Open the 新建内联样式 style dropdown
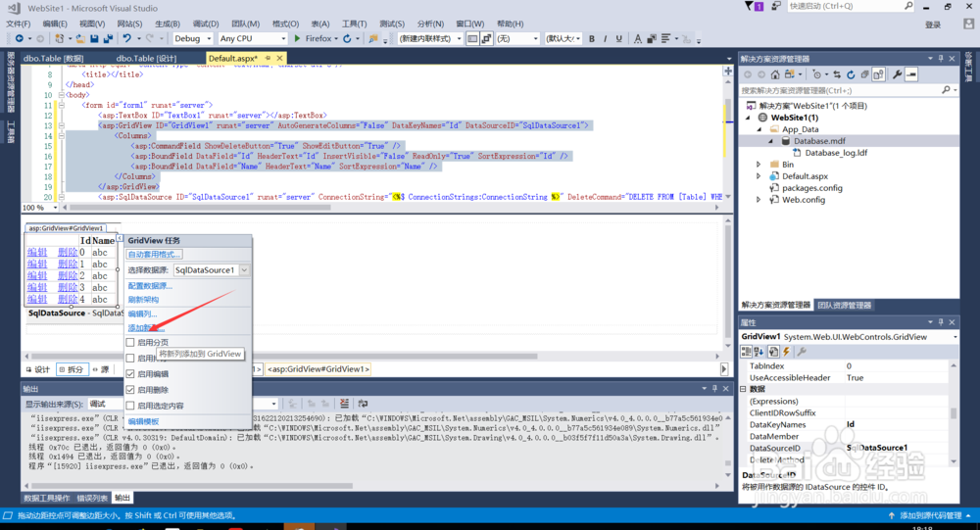 point(430,39)
